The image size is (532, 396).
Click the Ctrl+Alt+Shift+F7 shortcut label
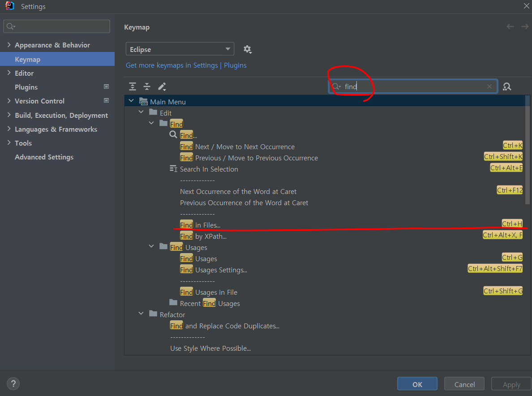(x=495, y=268)
